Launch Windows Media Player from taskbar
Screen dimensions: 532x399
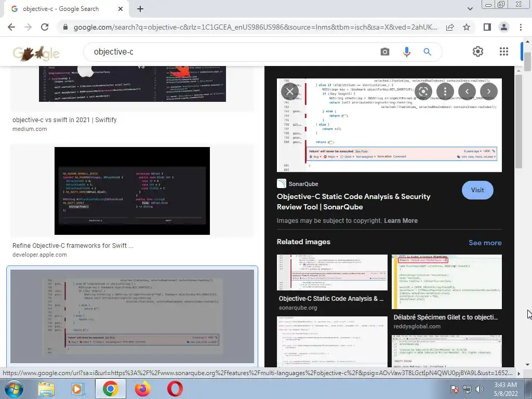[77, 389]
